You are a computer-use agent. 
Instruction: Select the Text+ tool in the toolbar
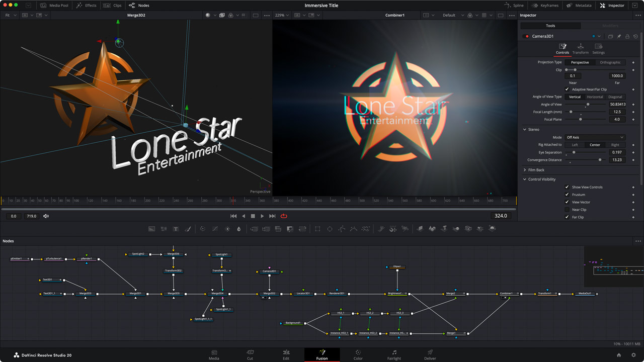click(176, 229)
